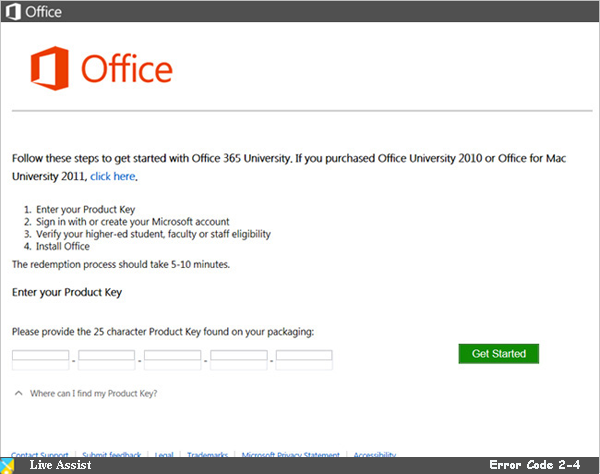The image size is (600, 474).
Task: Go to the Trademarks link
Action: pos(207,454)
